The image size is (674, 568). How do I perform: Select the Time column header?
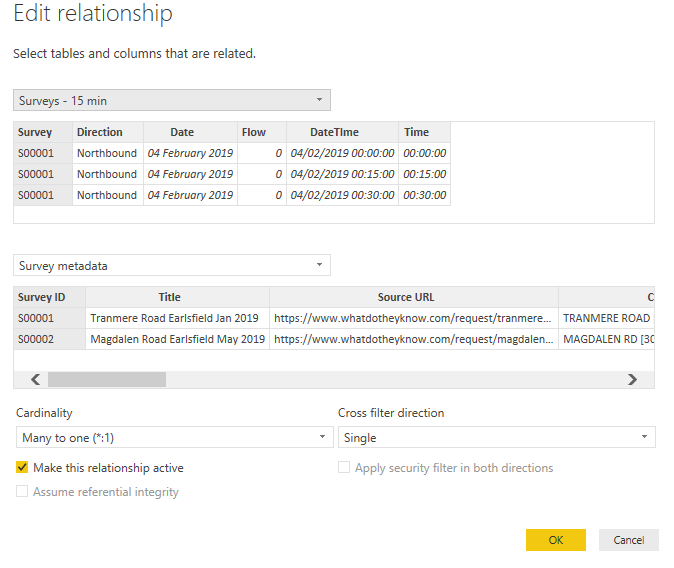pos(424,132)
